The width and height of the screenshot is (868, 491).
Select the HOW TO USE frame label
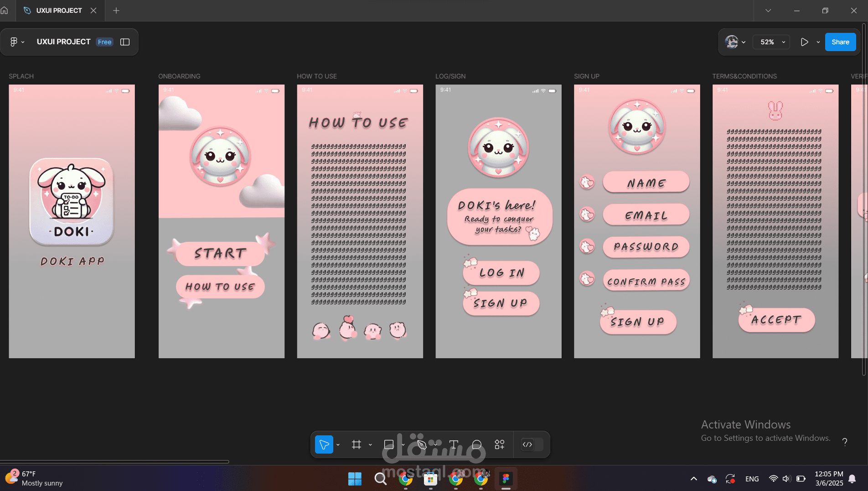317,76
